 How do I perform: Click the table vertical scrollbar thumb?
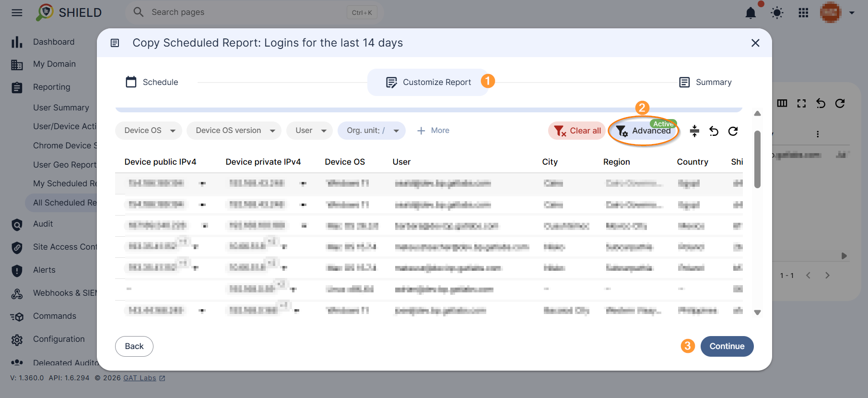click(757, 159)
